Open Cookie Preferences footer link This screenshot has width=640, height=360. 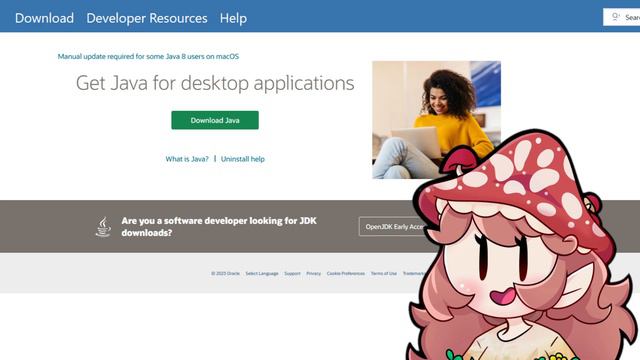(x=346, y=273)
